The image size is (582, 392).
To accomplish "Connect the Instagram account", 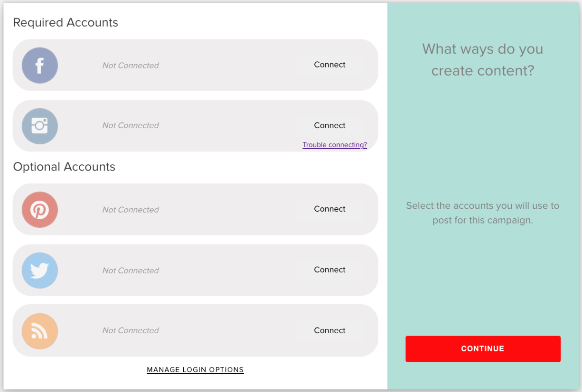I will [x=329, y=126].
